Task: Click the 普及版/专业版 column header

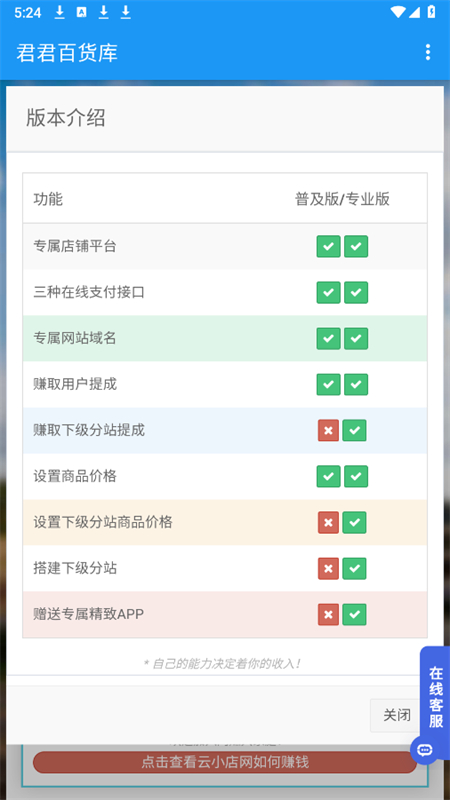Action: point(342,199)
